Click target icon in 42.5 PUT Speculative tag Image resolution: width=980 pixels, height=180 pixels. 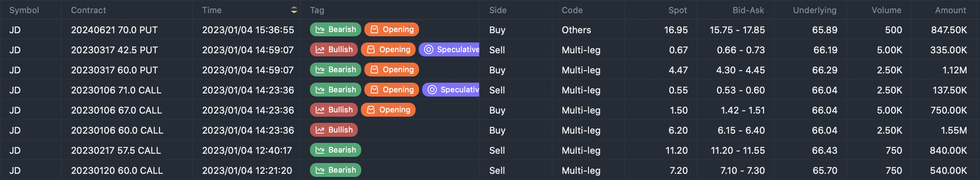coord(429,49)
